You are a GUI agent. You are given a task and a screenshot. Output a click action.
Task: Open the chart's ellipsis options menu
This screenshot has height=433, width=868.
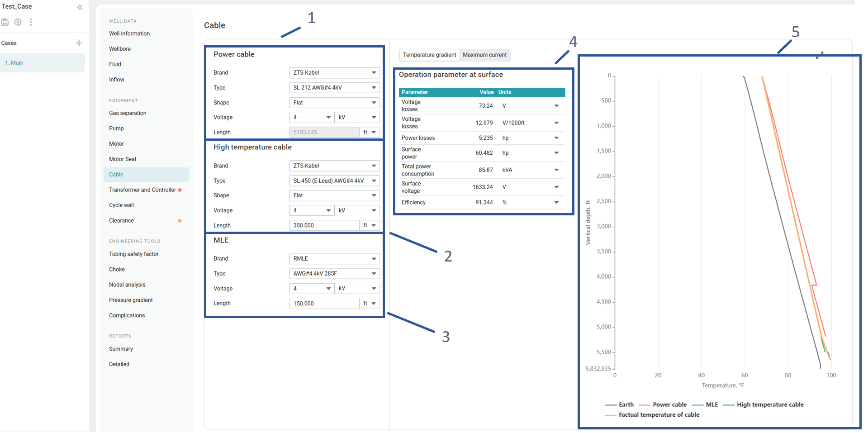tap(836, 55)
